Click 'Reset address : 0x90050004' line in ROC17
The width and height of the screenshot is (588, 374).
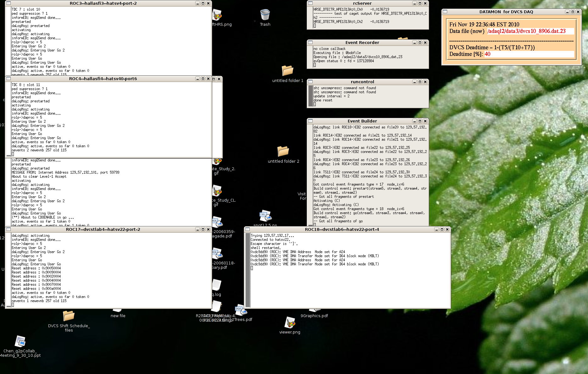pos(36,268)
